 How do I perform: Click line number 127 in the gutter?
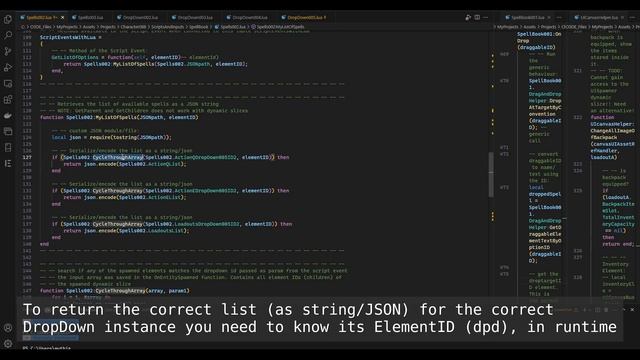coord(27,157)
